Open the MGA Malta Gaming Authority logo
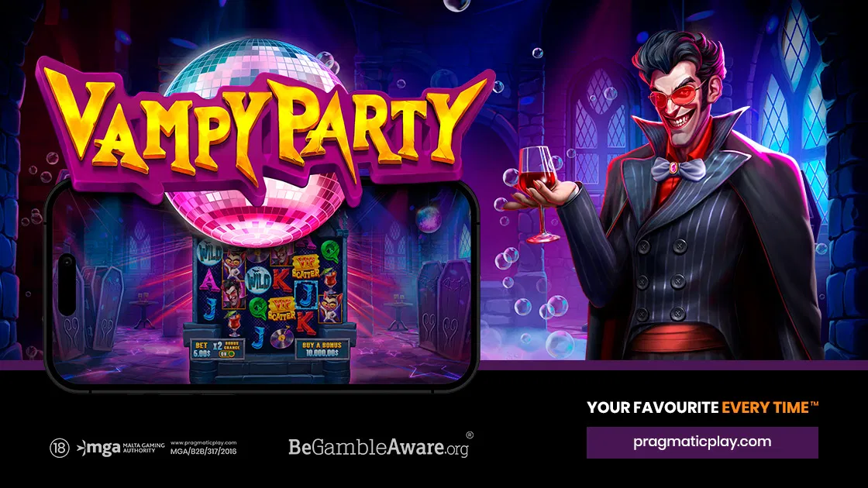The width and height of the screenshot is (868, 488). [121, 448]
